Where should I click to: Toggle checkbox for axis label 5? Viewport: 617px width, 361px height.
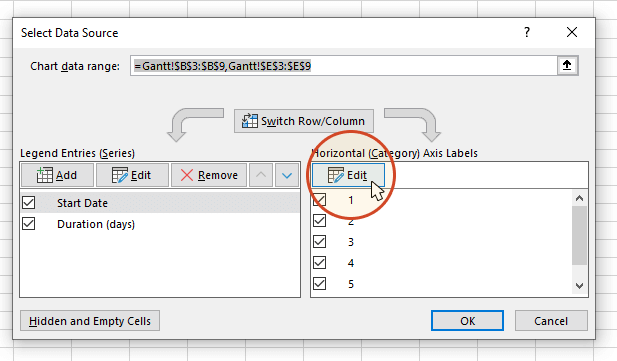pyautogui.click(x=320, y=283)
